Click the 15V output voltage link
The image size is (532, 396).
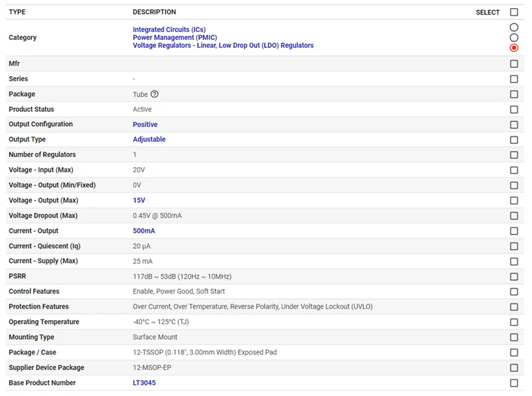click(139, 200)
